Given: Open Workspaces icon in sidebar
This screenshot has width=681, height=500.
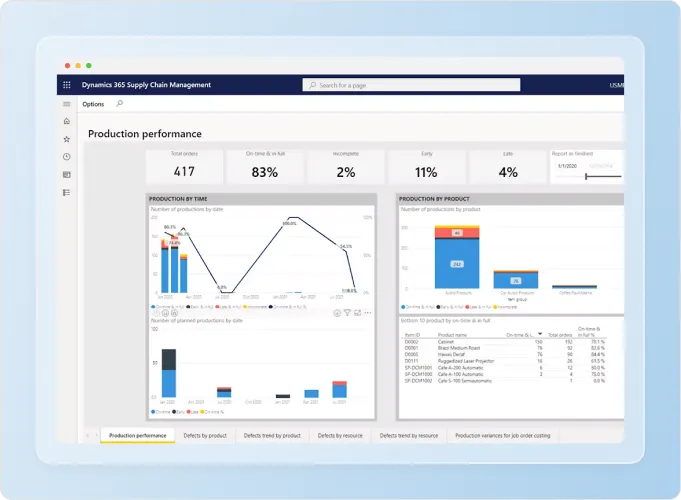Looking at the screenshot, I should coord(66,175).
